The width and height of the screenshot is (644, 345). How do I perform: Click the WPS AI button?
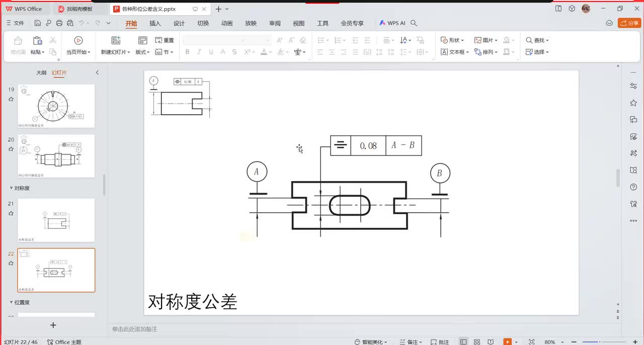tap(392, 23)
